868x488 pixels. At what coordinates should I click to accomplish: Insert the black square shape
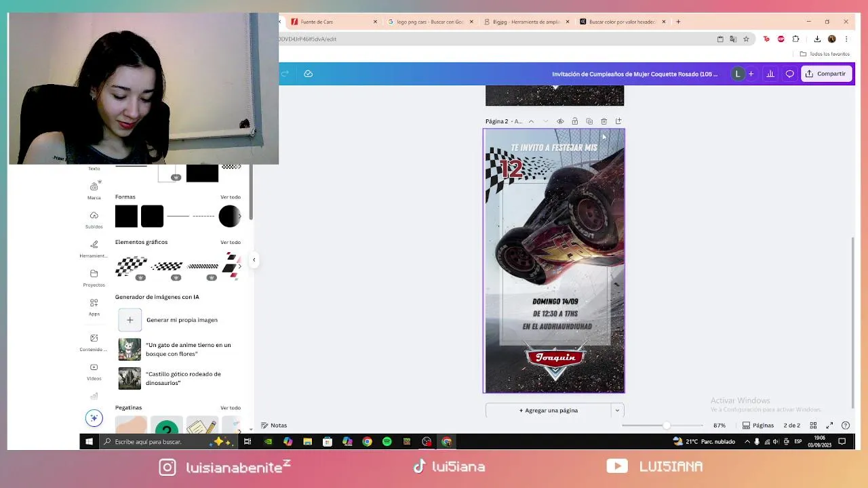(x=126, y=216)
